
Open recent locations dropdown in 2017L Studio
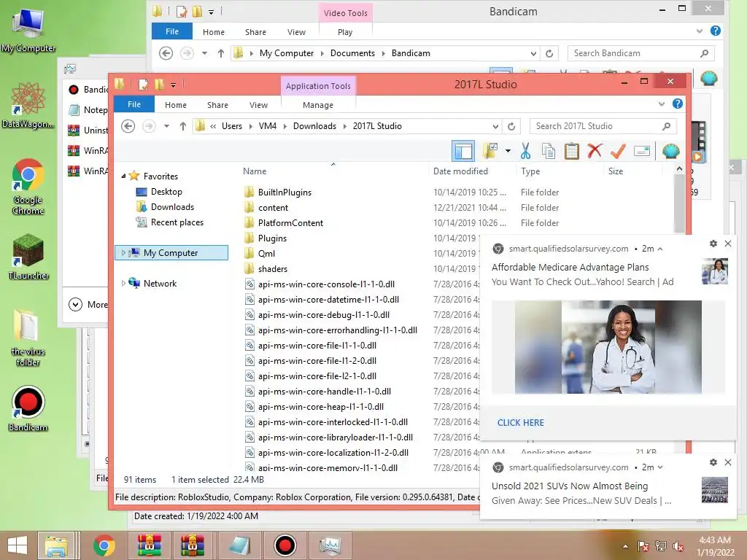coord(166,126)
